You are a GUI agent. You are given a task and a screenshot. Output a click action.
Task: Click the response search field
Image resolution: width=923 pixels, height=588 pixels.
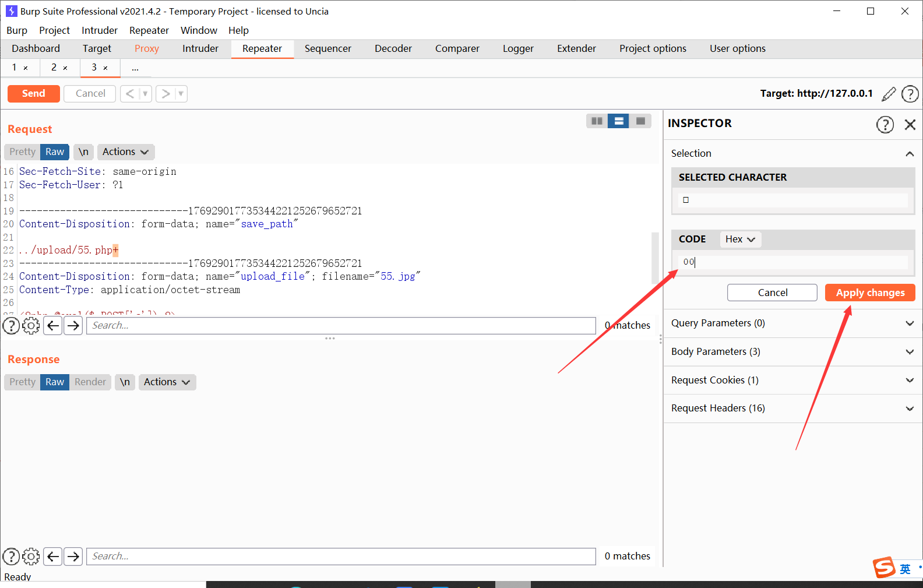click(x=341, y=557)
